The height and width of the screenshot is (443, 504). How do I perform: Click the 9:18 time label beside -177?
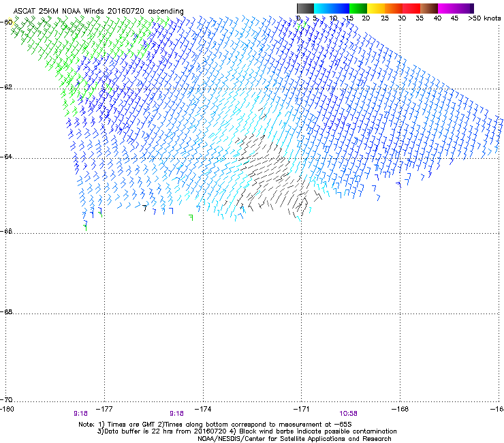pyautogui.click(x=80, y=414)
